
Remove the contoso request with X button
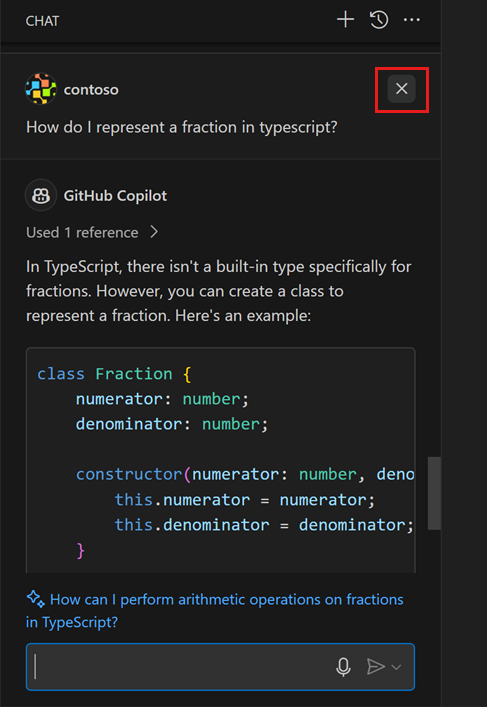pos(402,89)
